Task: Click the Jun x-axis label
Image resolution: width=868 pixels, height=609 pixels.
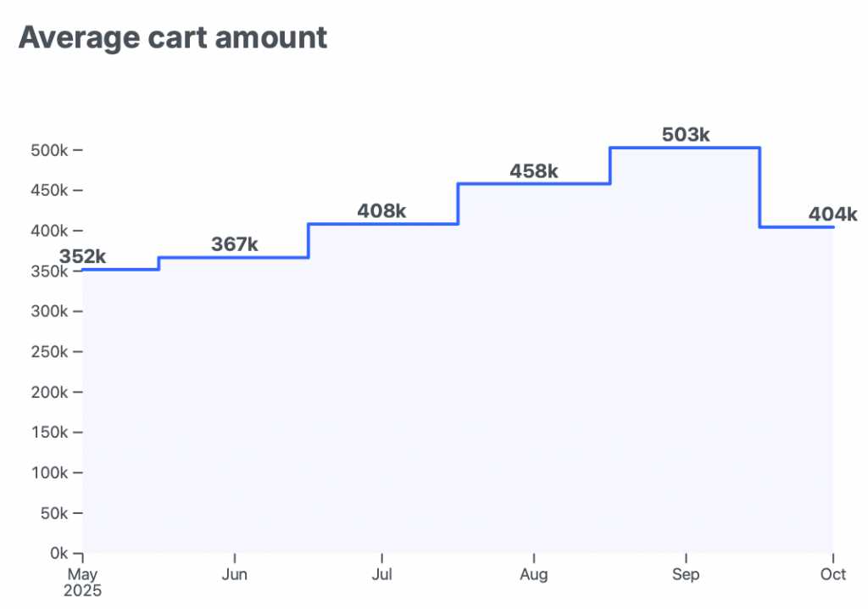Action: [x=234, y=575]
